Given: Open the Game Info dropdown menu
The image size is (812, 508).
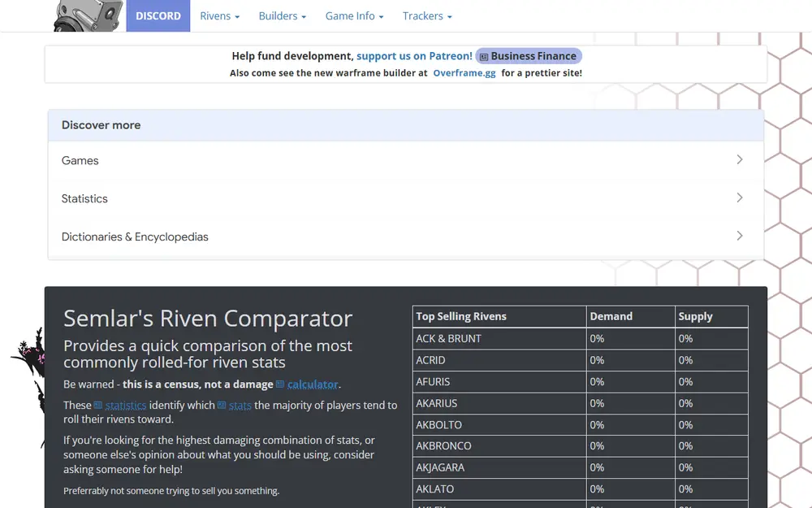Looking at the screenshot, I should pos(354,16).
